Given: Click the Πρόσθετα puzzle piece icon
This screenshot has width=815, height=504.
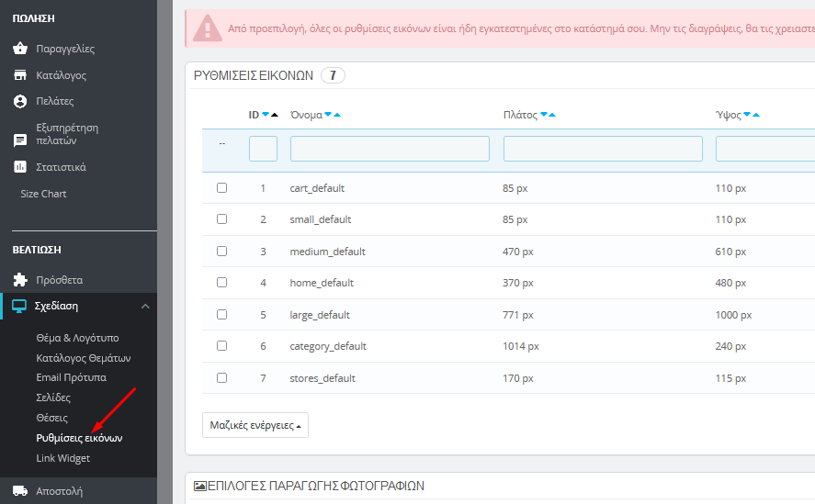Looking at the screenshot, I should [x=19, y=280].
